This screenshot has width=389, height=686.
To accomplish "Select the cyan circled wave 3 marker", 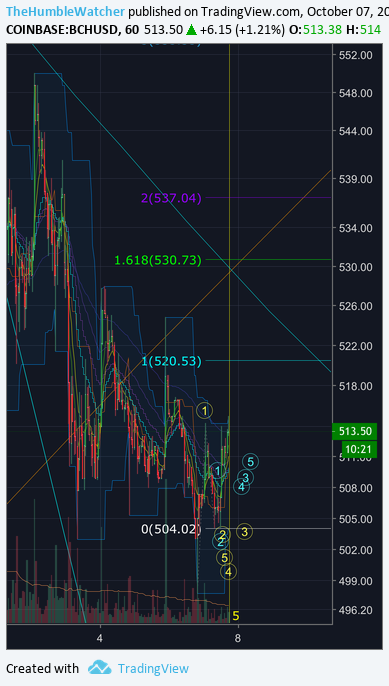I will pos(245,478).
